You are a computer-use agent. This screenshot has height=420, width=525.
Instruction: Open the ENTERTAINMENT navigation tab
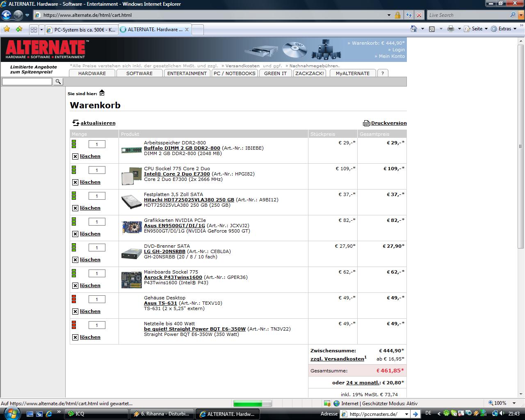(187, 73)
